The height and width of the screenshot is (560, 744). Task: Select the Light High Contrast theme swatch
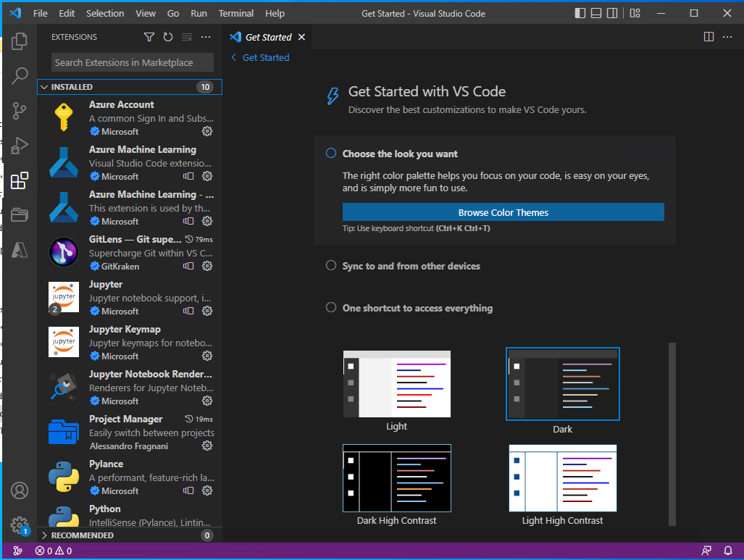(563, 478)
